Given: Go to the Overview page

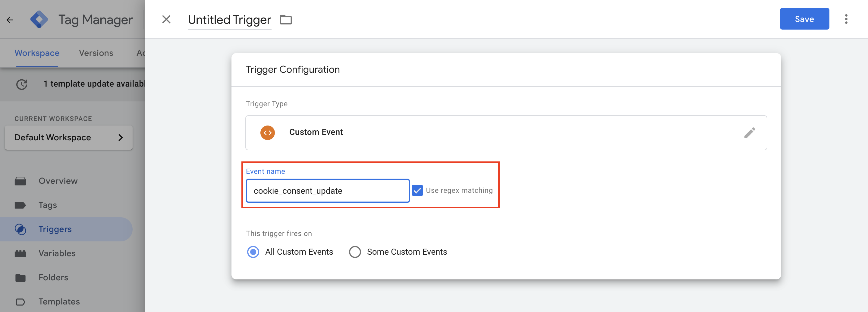Looking at the screenshot, I should point(58,181).
